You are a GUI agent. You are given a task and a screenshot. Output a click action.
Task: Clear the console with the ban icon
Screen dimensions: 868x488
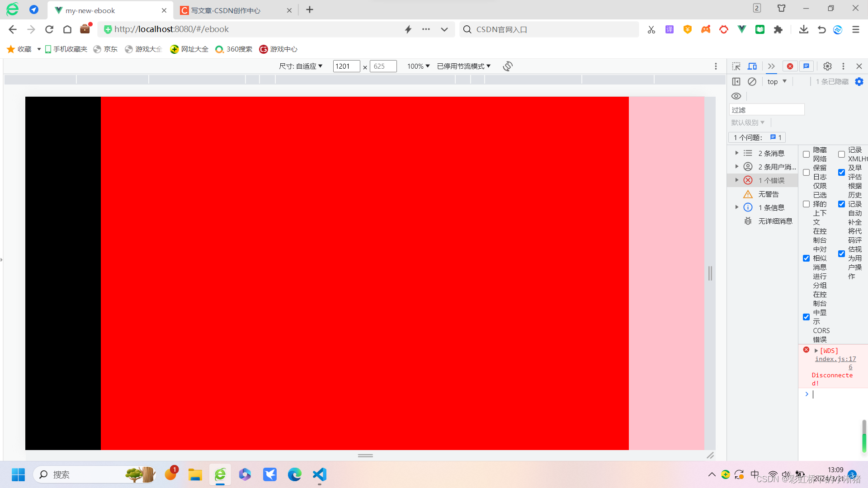pyautogui.click(x=752, y=82)
